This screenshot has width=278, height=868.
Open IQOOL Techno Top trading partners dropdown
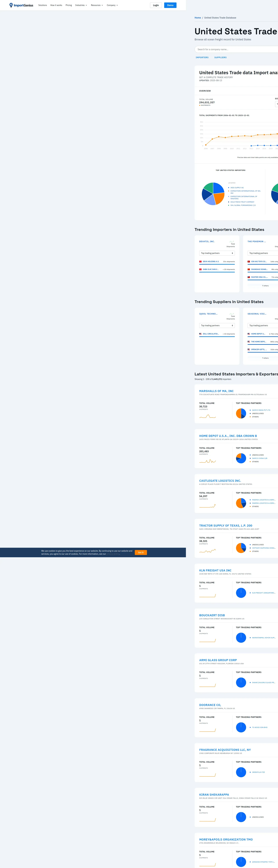pyautogui.click(x=217, y=325)
